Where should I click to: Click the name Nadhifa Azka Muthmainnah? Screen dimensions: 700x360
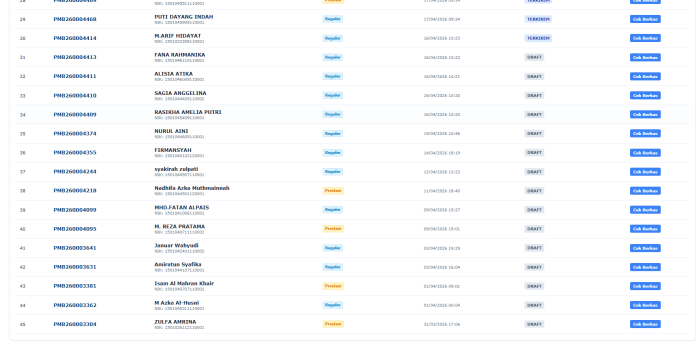point(192,188)
